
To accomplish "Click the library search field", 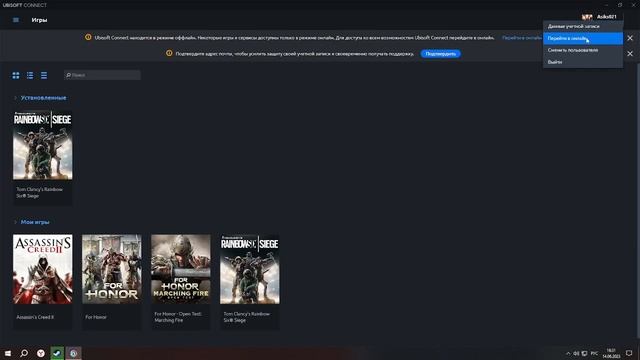I will [102, 75].
